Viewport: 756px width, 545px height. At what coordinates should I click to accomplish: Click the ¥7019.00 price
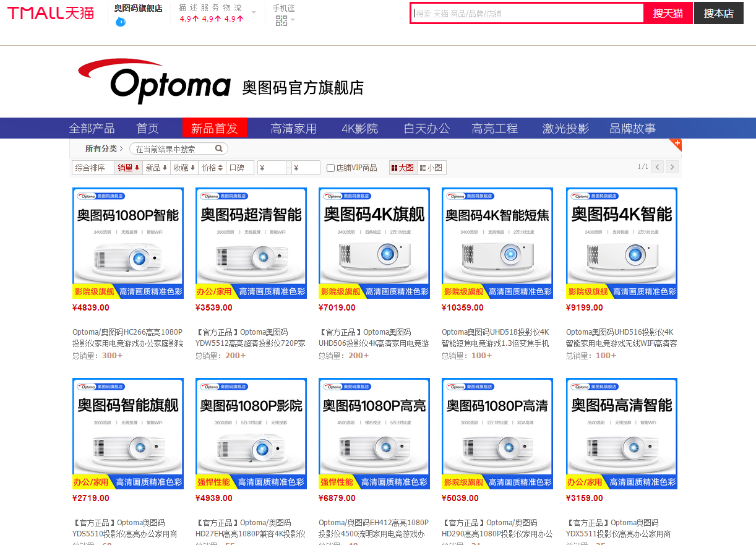click(337, 307)
